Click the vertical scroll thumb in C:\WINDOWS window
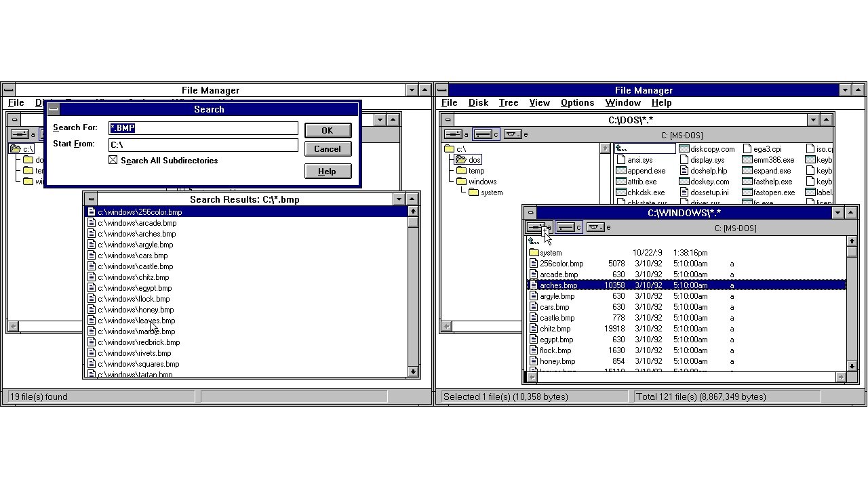The height and width of the screenshot is (488, 868). point(852,251)
